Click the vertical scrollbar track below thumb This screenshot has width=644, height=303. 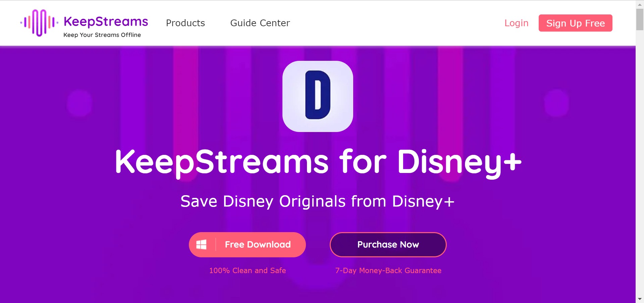[x=640, y=161]
